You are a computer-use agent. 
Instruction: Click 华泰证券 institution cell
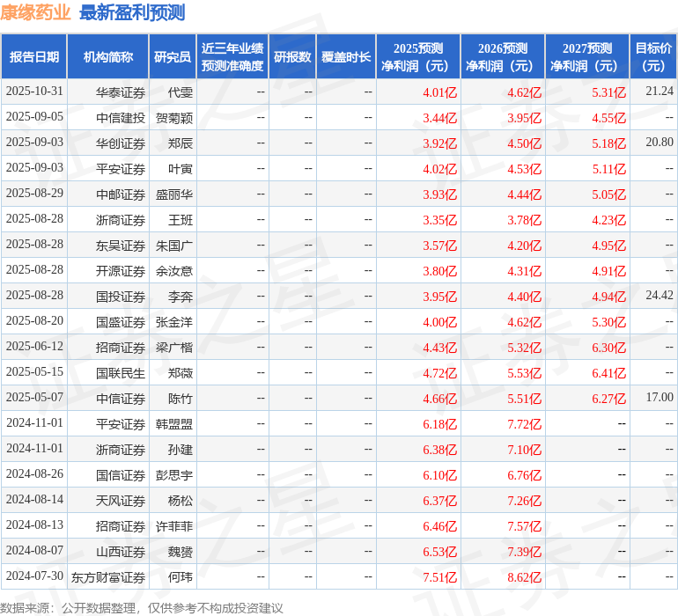click(x=121, y=92)
